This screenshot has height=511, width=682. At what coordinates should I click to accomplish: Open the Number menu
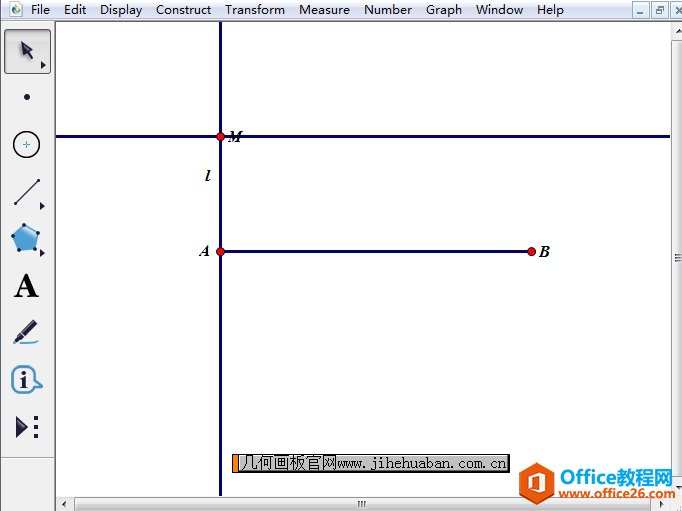388,10
